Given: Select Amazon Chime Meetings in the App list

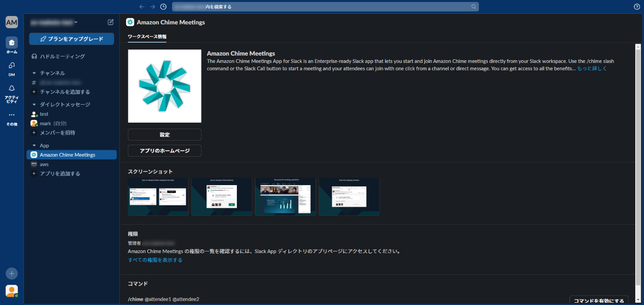Looking at the screenshot, I should coord(71,155).
